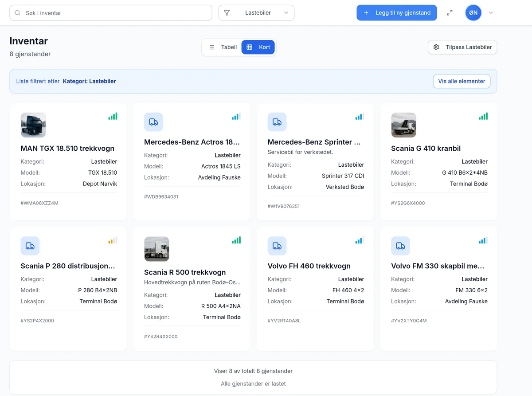Open the Scania R 500 trekkvogn thumbnail

click(156, 249)
